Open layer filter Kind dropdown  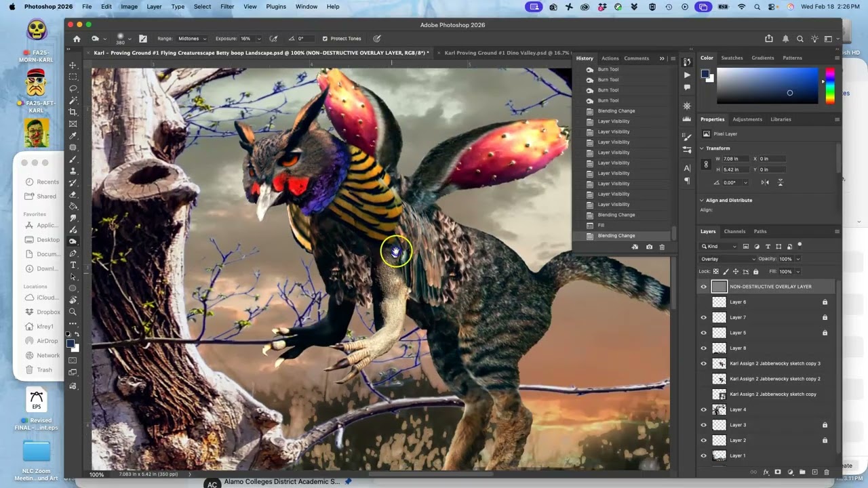719,247
